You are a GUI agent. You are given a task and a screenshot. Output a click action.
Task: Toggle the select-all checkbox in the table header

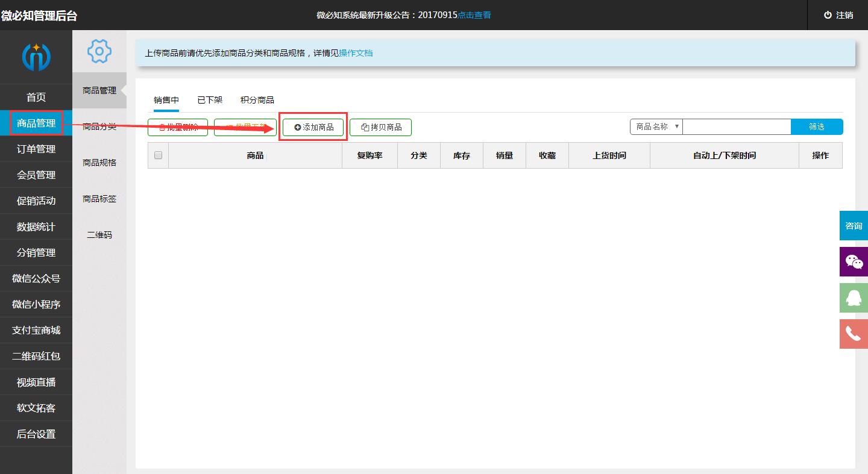pyautogui.click(x=158, y=155)
